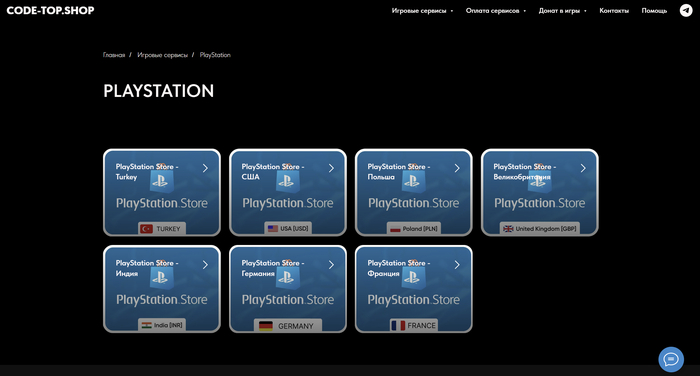
Task: Click the chevron on PlayStation Store Польша card
Action: tap(457, 168)
